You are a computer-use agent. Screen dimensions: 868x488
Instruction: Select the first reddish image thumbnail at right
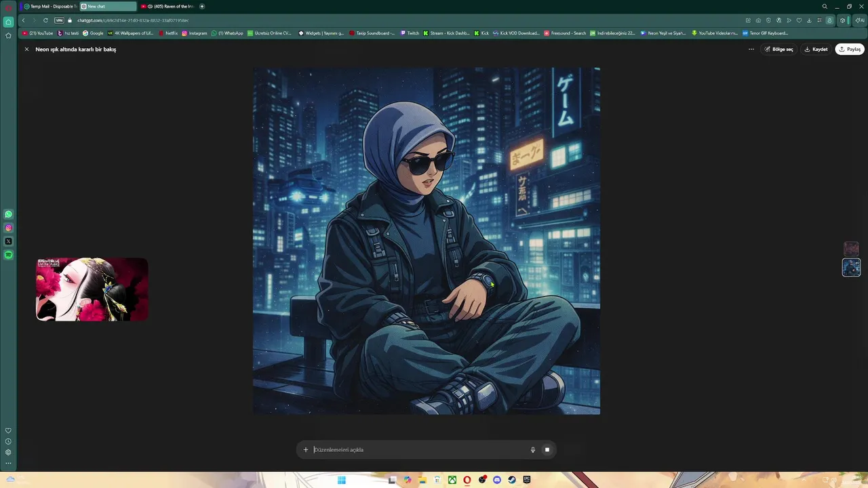pos(851,249)
